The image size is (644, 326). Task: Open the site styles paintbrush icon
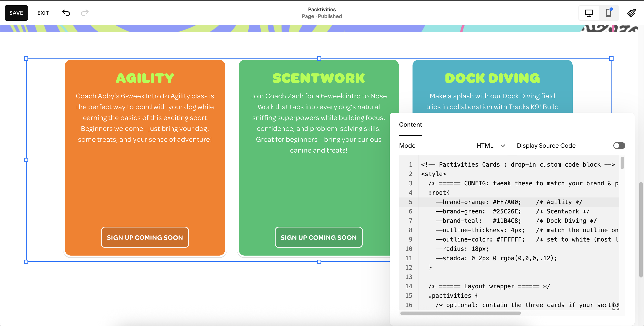(x=631, y=13)
